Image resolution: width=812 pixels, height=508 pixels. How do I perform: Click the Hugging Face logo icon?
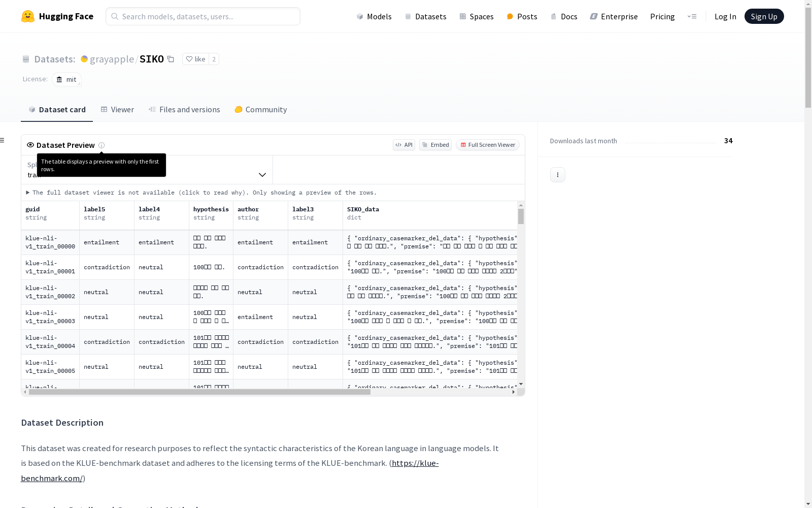(28, 16)
